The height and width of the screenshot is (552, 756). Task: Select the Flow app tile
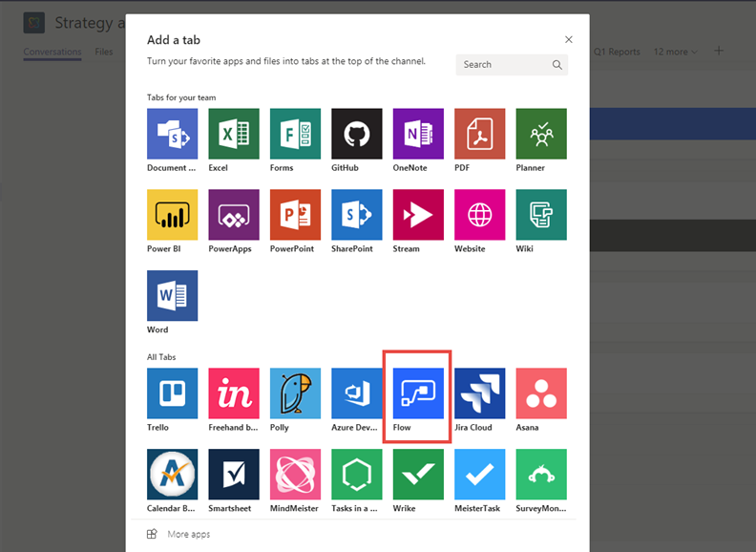pos(418,393)
